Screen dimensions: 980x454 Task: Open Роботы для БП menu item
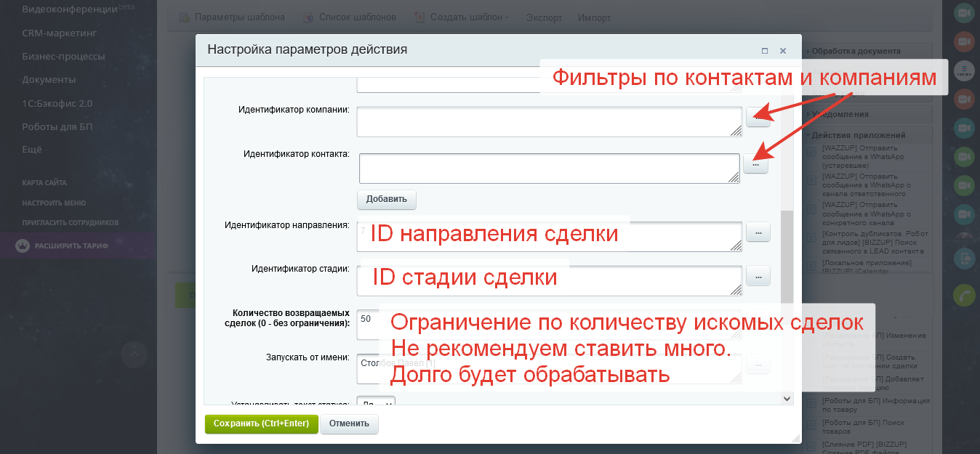click(x=57, y=126)
